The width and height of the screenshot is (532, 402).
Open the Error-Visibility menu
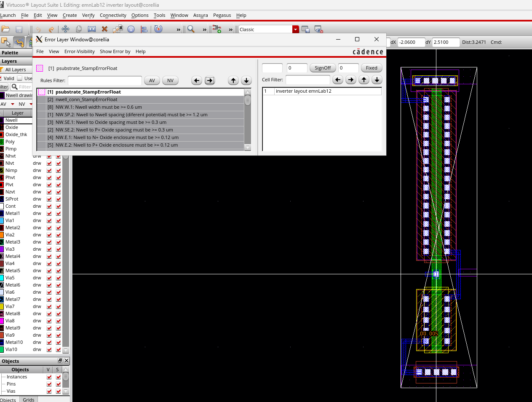point(80,51)
